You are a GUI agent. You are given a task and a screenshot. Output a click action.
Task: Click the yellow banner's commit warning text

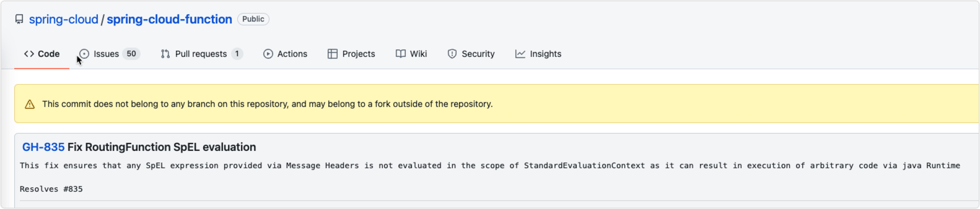coord(267,104)
